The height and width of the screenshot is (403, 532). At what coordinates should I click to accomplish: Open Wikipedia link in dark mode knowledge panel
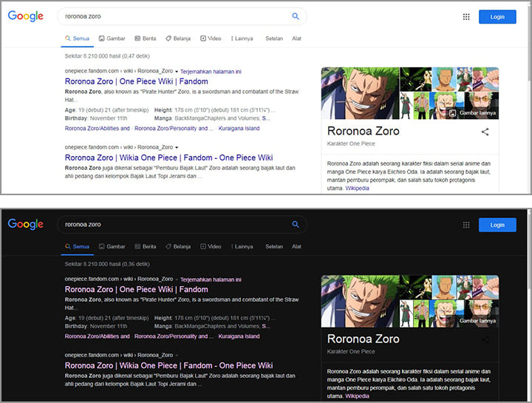pyautogui.click(x=357, y=396)
